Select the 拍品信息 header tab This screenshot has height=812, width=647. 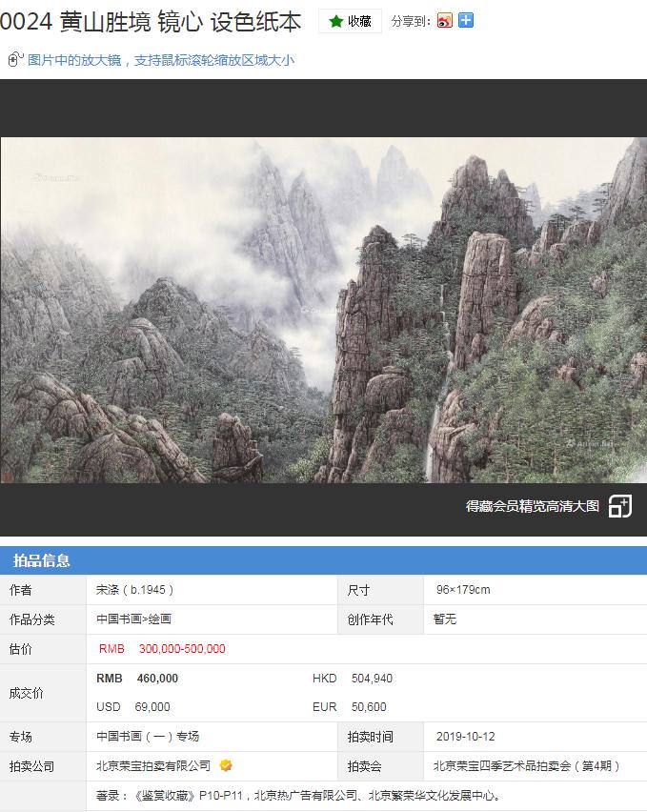pos(41,560)
